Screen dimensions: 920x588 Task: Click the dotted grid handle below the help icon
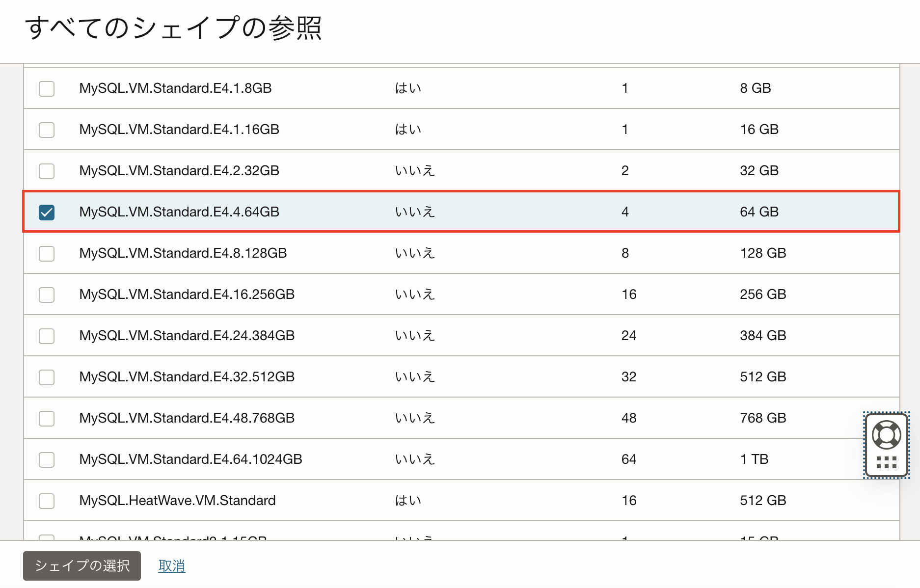[x=886, y=462]
